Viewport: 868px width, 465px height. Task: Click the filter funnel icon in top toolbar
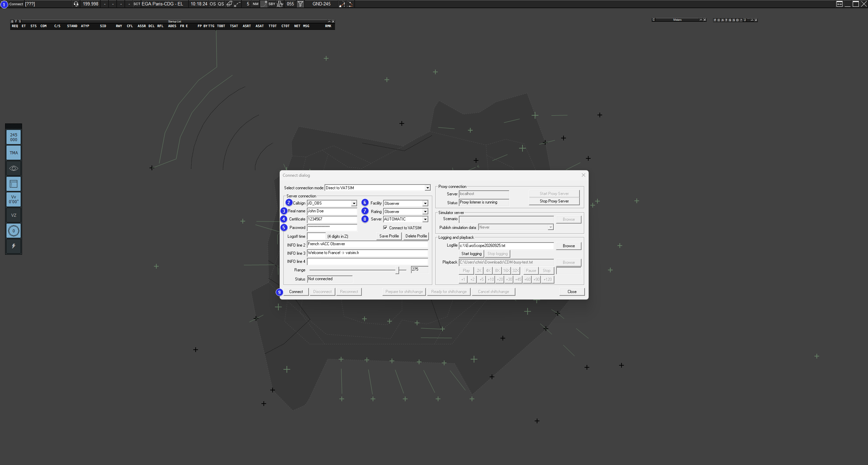(x=300, y=4)
